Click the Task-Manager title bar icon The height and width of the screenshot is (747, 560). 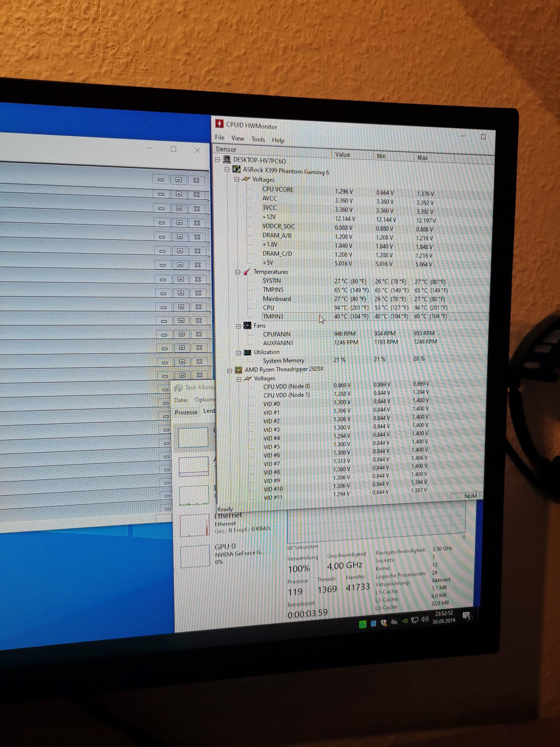click(x=178, y=388)
